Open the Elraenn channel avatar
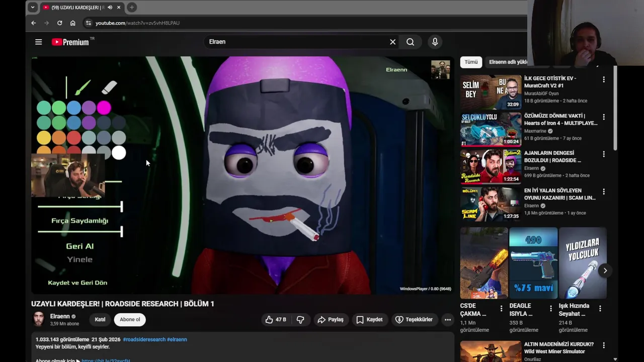The height and width of the screenshot is (362, 644). 39,319
